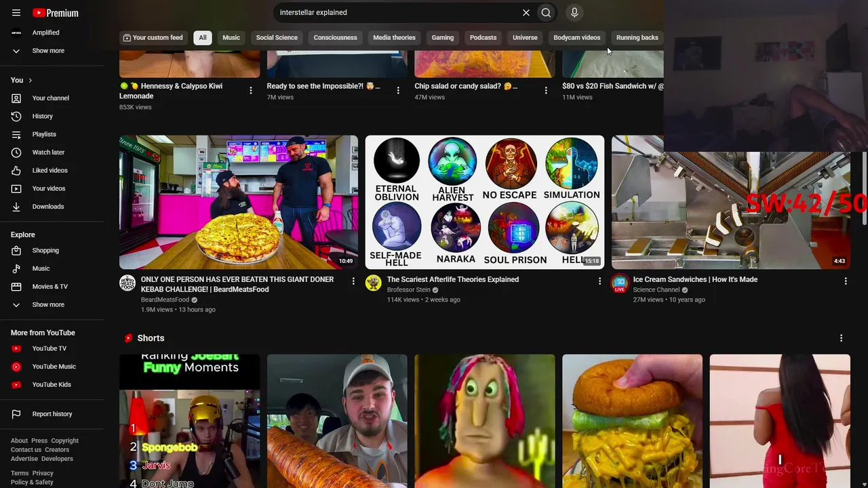Open the Downloads arrow icon
868x488 pixels.
click(16, 207)
